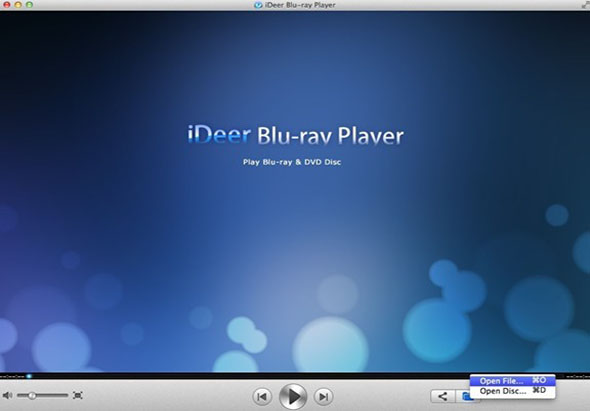
Task: Choose Open Disc... from popup menu
Action: (x=512, y=391)
